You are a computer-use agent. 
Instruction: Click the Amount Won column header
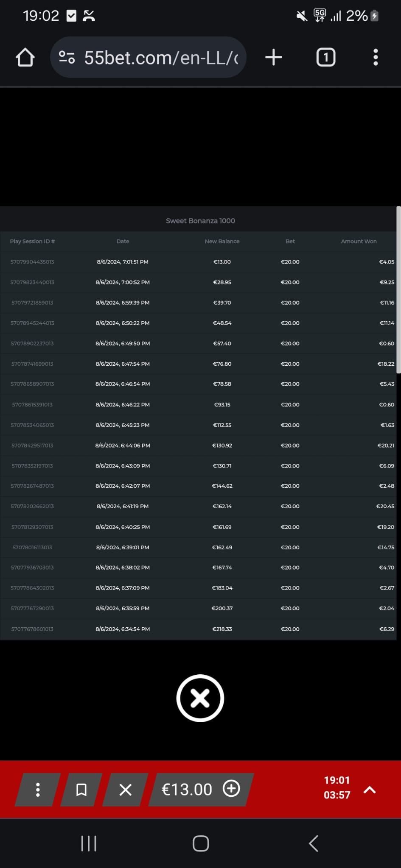(x=359, y=241)
